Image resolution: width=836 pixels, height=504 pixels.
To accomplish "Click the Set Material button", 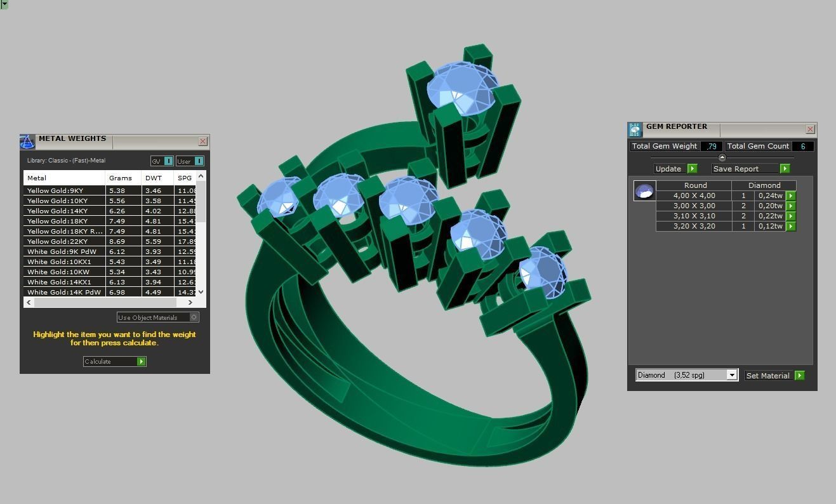I will point(774,376).
